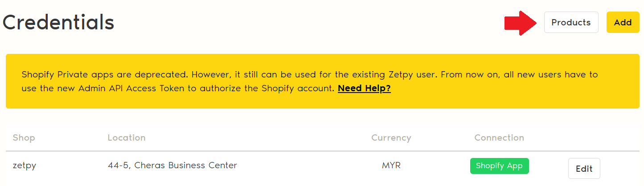Click the MYR currency value

[x=391, y=166]
